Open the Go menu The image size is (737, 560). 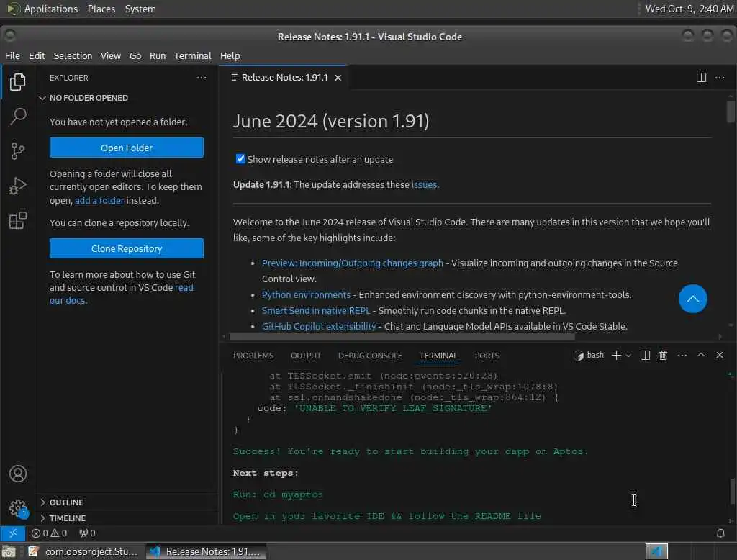135,55
